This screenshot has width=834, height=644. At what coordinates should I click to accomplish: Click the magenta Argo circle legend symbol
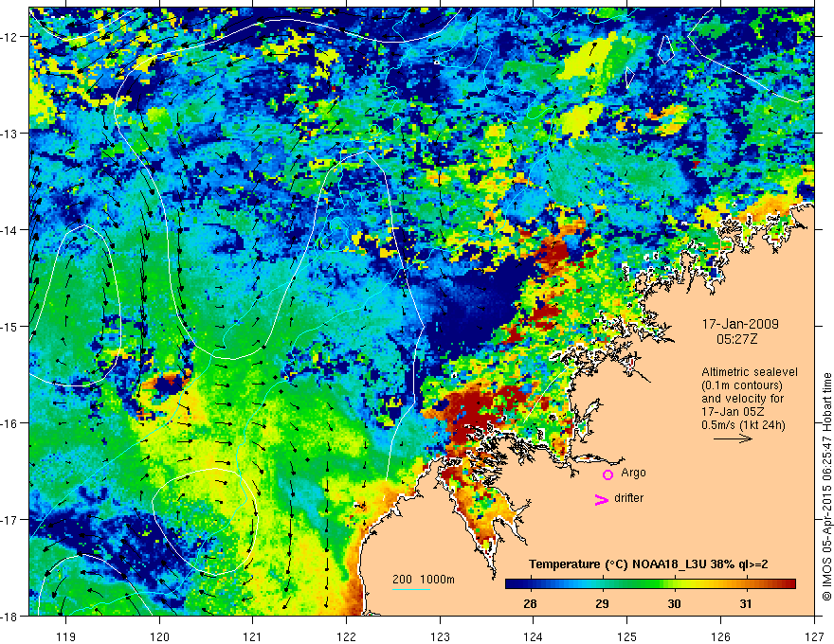(607, 474)
